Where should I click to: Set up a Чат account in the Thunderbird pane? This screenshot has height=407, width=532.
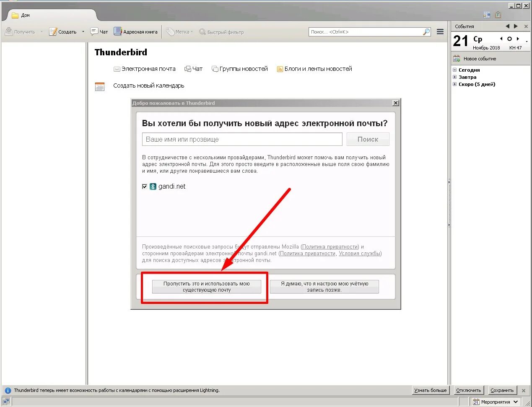[x=194, y=69]
